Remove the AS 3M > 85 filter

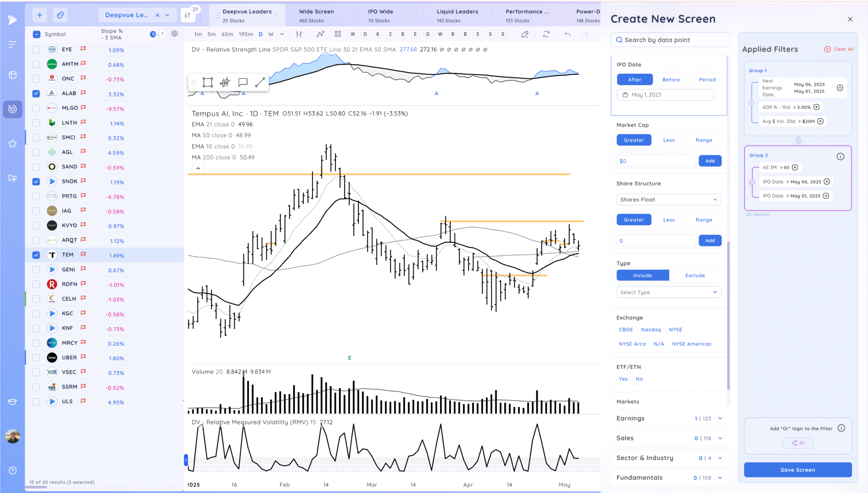(795, 167)
